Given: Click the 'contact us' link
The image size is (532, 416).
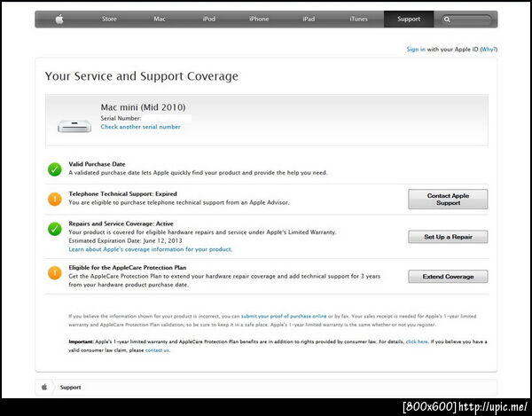Looking at the screenshot, I should pos(157,350).
